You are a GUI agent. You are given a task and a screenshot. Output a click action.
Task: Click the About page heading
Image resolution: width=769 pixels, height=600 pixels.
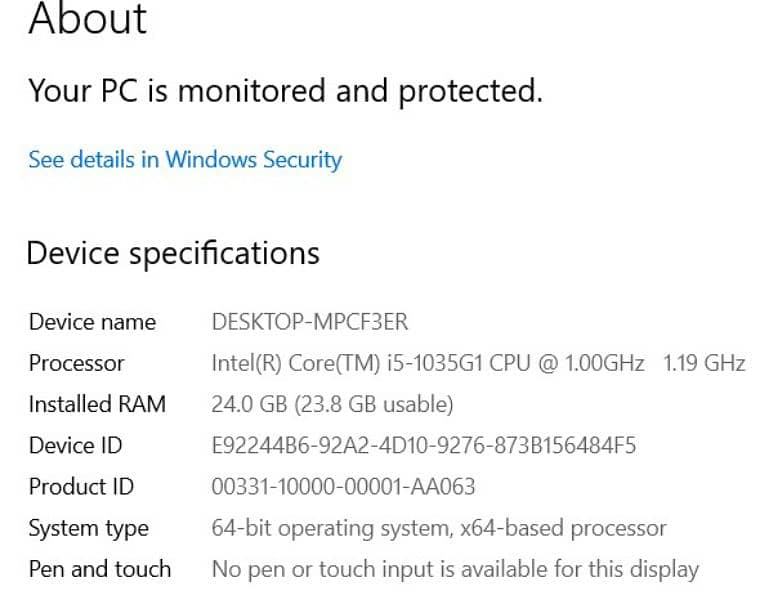[88, 18]
